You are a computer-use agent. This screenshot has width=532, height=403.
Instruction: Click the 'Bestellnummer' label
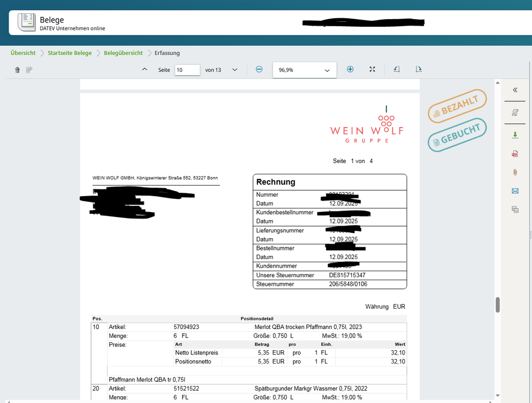click(275, 248)
